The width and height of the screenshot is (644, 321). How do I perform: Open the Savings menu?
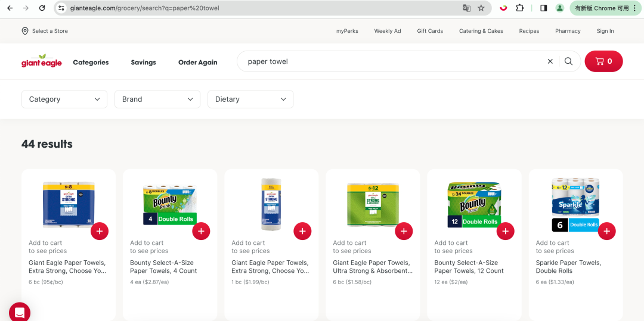(143, 63)
